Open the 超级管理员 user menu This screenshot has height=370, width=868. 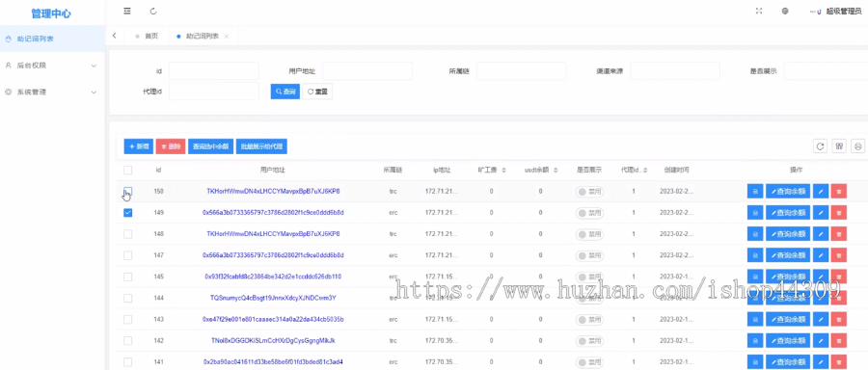point(843,11)
